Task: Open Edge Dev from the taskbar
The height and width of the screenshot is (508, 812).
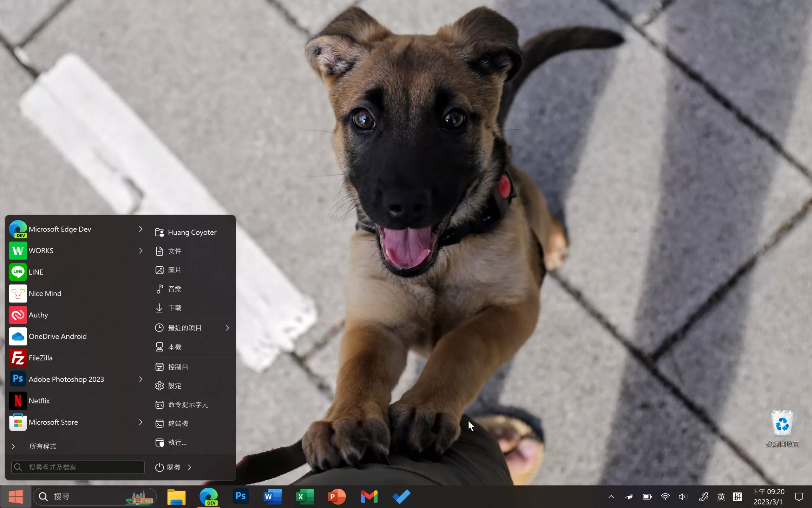Action: click(209, 497)
